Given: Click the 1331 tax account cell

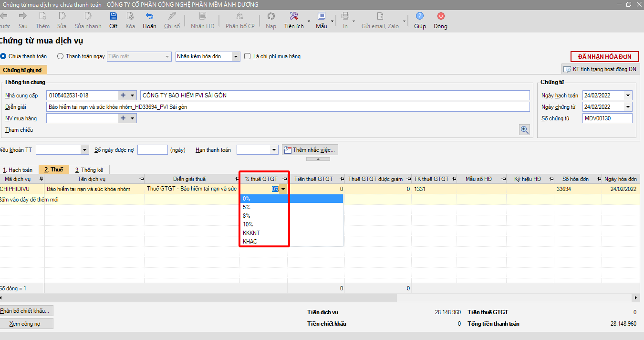Looking at the screenshot, I should [434, 189].
